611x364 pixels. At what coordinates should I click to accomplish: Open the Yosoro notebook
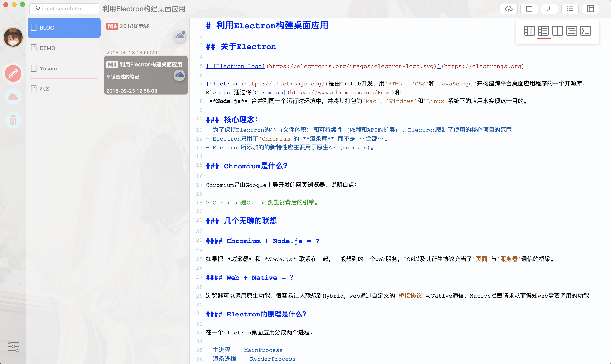[x=64, y=68]
